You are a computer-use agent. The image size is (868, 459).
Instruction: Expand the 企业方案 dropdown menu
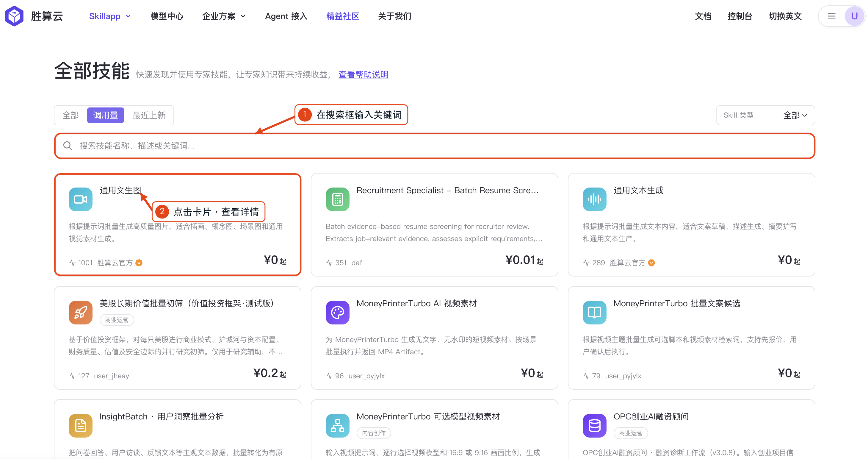pos(224,16)
